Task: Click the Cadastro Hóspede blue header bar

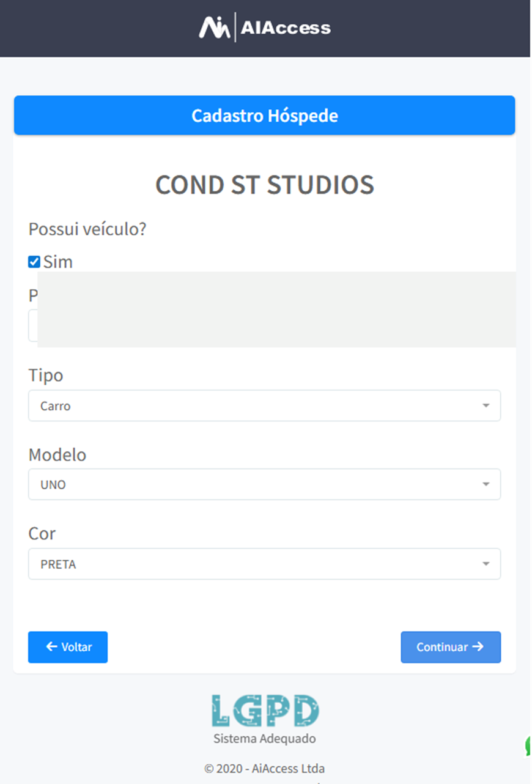Action: 264,116
